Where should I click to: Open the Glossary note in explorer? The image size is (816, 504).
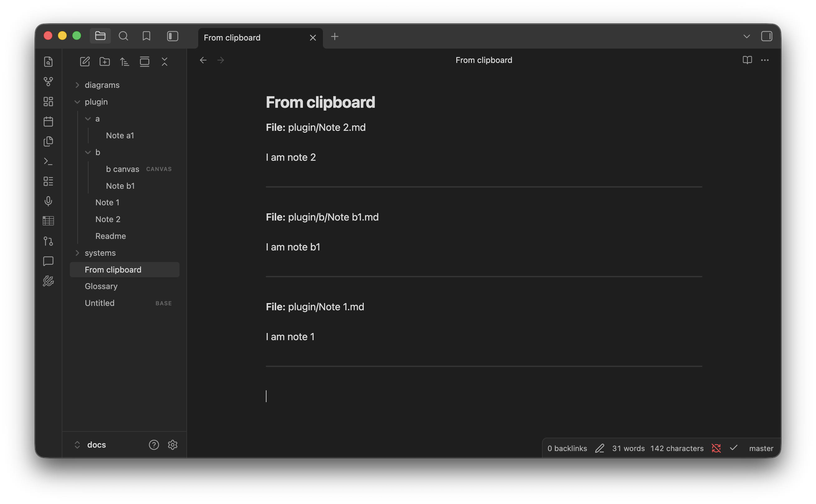coord(101,286)
